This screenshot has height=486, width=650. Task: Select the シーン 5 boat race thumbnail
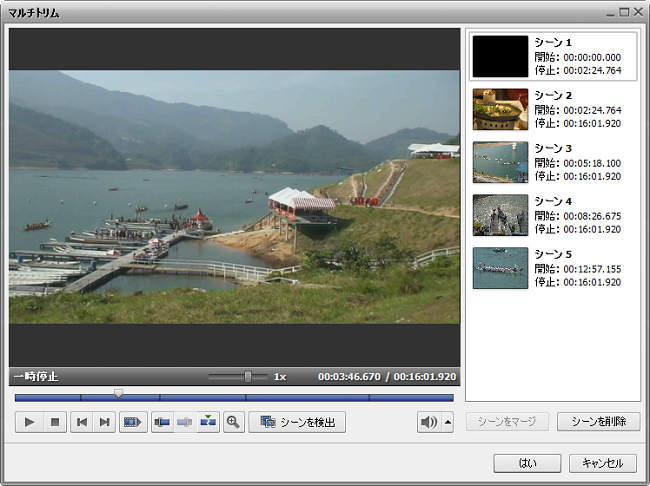click(x=500, y=268)
